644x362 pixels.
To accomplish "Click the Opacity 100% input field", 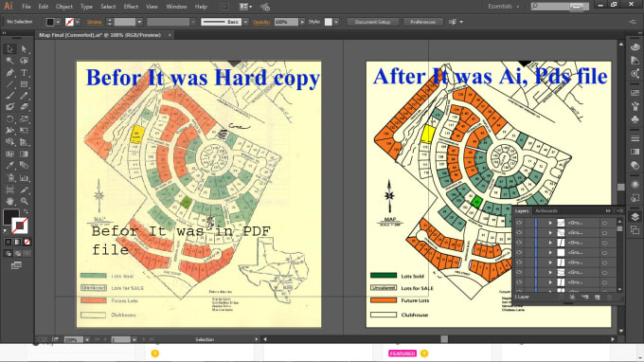I will click(286, 22).
